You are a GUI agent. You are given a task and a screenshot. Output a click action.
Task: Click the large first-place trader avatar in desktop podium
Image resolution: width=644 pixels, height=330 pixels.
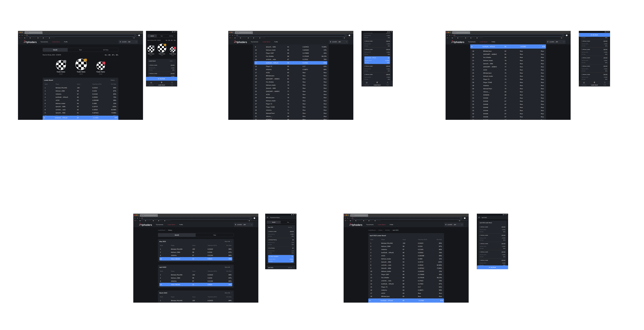tap(81, 64)
